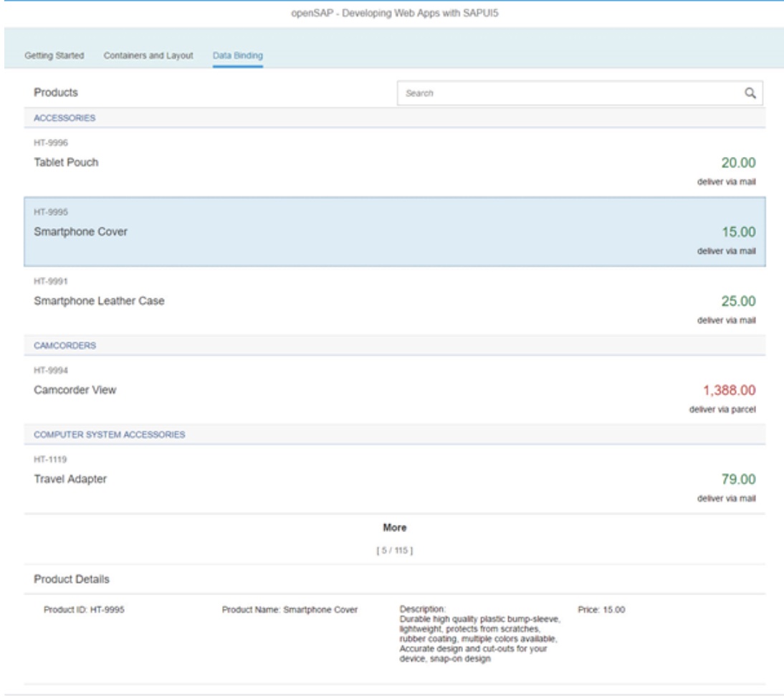This screenshot has height=697, width=784.
Task: Select the Smartphone Cover list item
Action: pos(394,232)
